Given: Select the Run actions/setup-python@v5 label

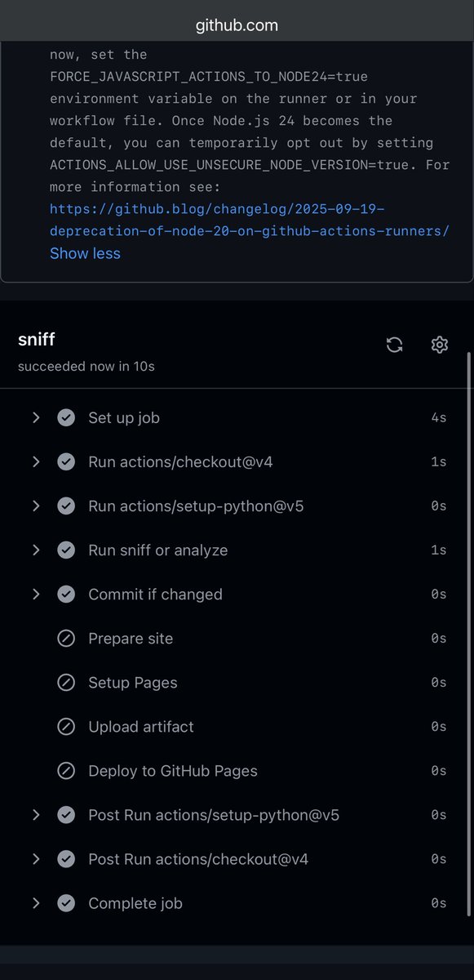Looking at the screenshot, I should (x=196, y=506).
